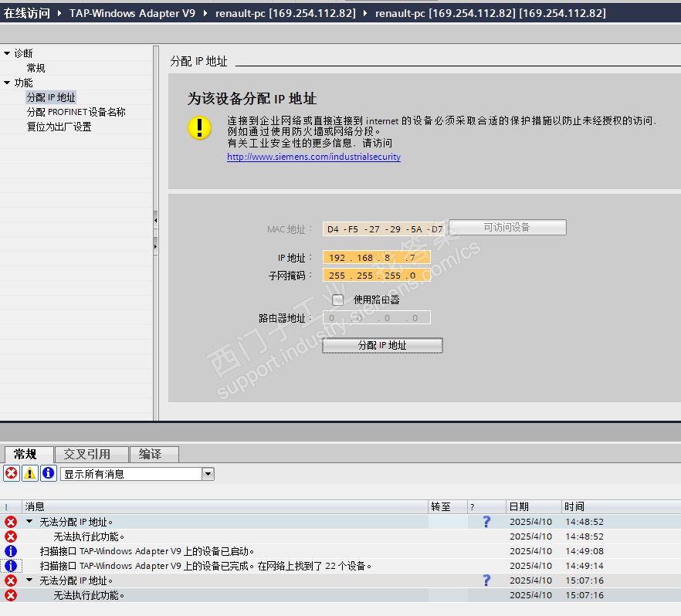
Task: Toggle the warning messages filter icon
Action: coord(30,473)
